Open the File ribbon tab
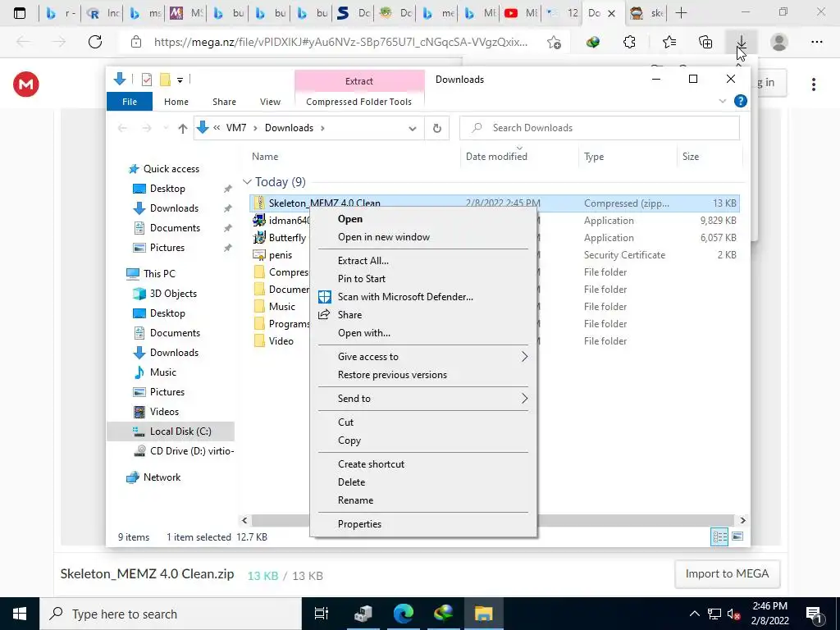This screenshot has height=630, width=840. [130, 101]
